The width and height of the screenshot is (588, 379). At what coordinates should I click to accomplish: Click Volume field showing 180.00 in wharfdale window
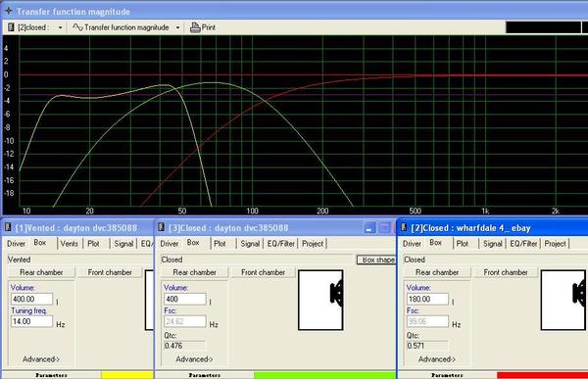427,299
